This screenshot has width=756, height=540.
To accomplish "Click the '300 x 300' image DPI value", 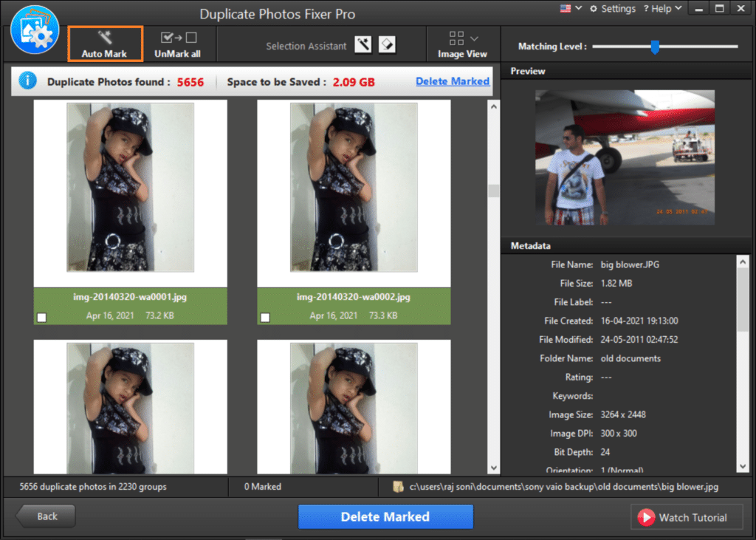I will (x=619, y=434).
